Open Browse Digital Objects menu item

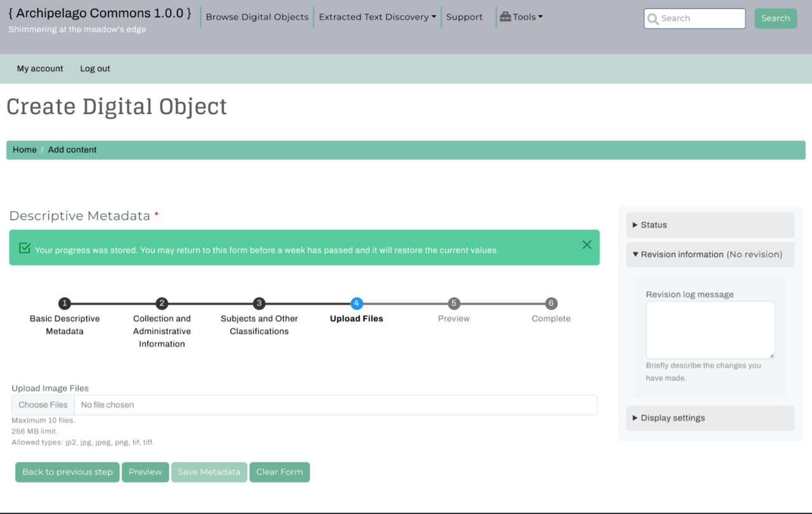(257, 17)
